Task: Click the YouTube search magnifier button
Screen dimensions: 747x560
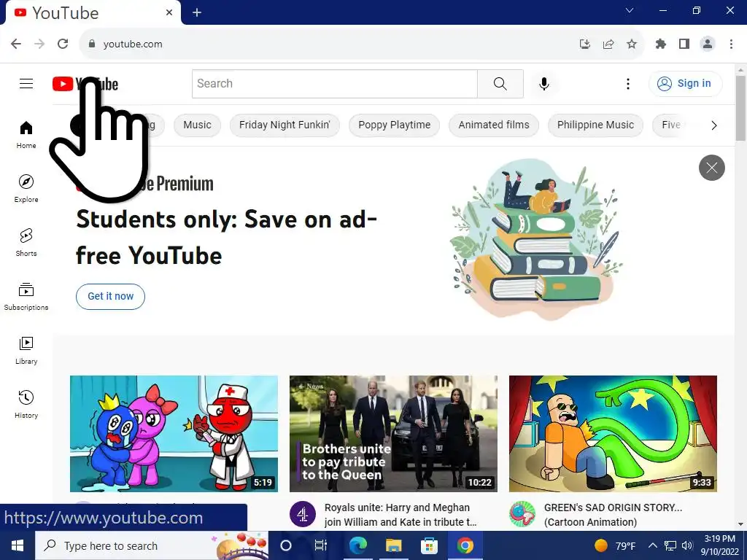Action: (x=500, y=84)
